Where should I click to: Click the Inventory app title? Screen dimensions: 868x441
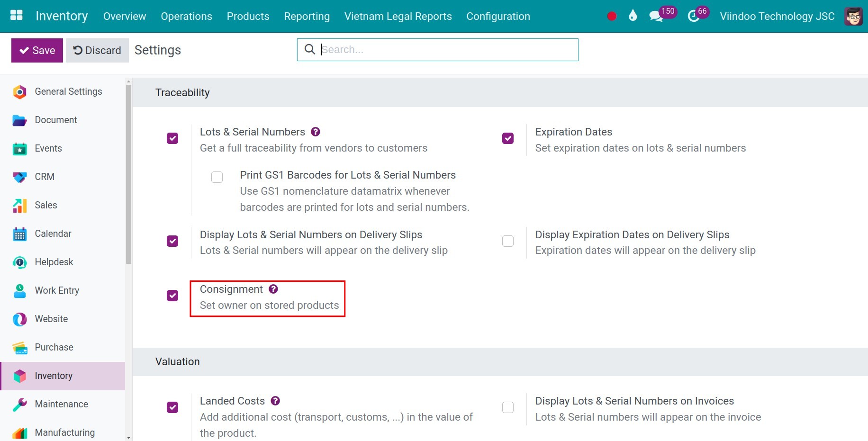pyautogui.click(x=62, y=16)
